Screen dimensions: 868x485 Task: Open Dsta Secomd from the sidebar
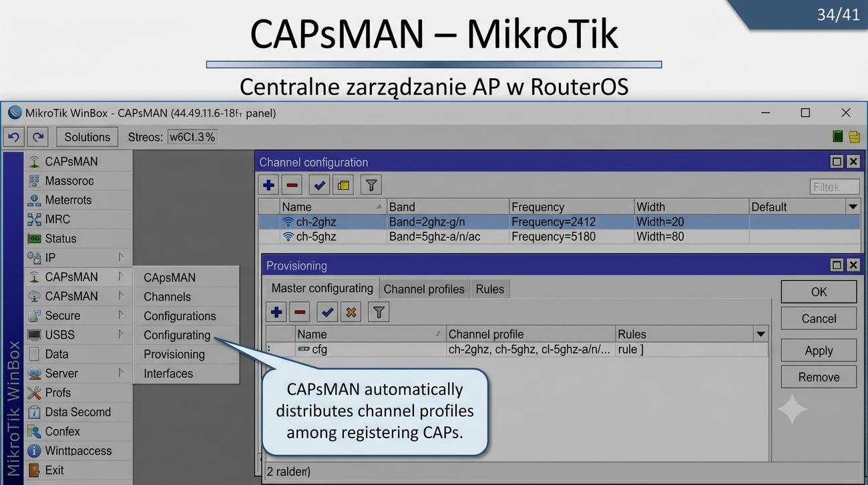pos(79,412)
